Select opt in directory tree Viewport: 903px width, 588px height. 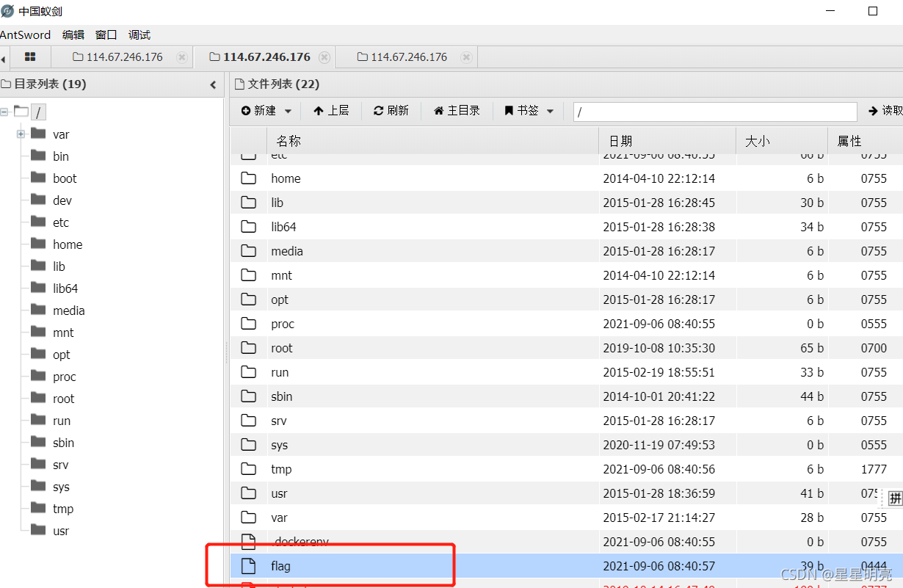tap(62, 355)
